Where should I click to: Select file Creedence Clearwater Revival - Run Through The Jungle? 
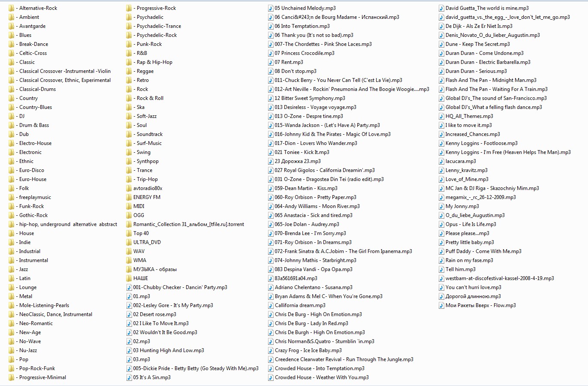click(344, 359)
